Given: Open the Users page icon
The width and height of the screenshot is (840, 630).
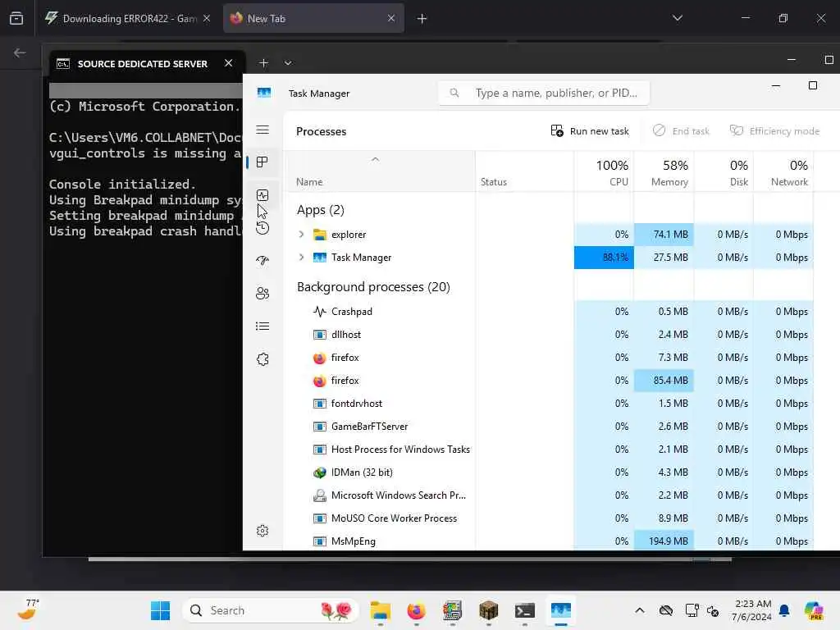Looking at the screenshot, I should (262, 294).
